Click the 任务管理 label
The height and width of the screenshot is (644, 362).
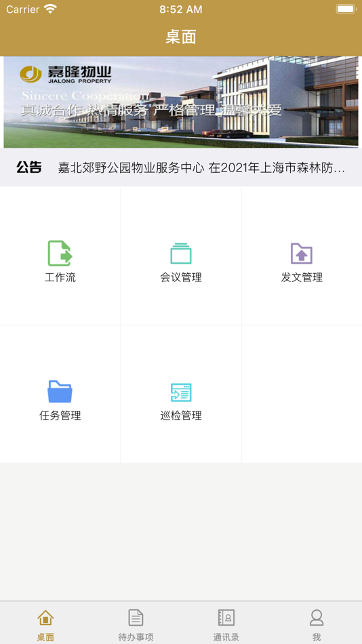(x=60, y=416)
